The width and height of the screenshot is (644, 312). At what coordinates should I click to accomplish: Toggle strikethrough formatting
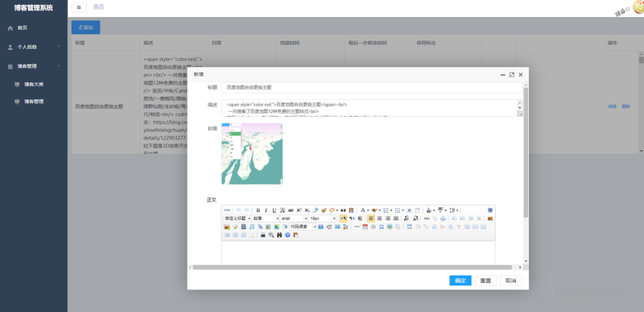pos(291,210)
